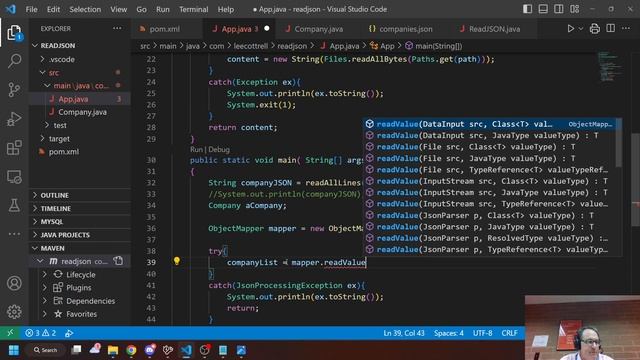Click the Debug code lens link
Screen dimensions: 640x360
tap(219, 149)
